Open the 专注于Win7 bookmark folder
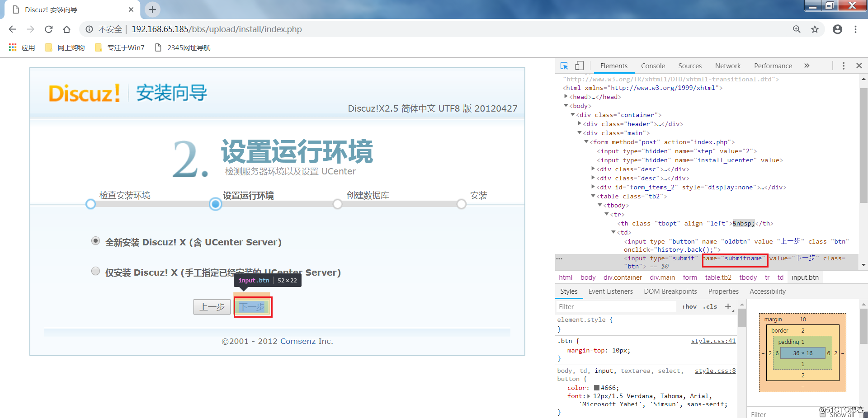The image size is (868, 418). pos(120,47)
